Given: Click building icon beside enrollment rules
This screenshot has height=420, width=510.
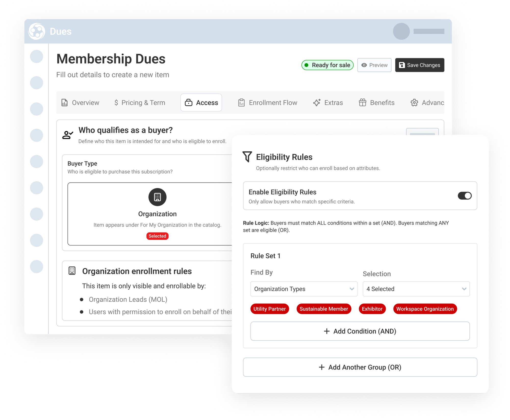Looking at the screenshot, I should point(72,271).
